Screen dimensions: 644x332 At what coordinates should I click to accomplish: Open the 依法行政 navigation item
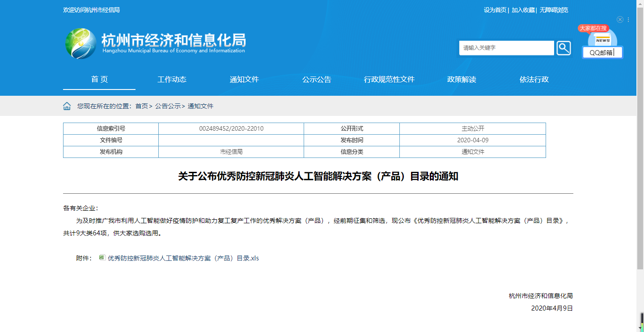[534, 80]
